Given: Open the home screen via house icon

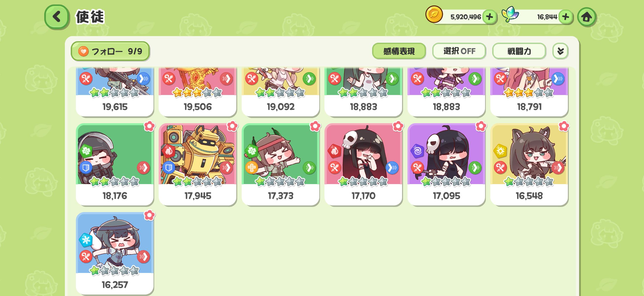Looking at the screenshot, I should (587, 17).
